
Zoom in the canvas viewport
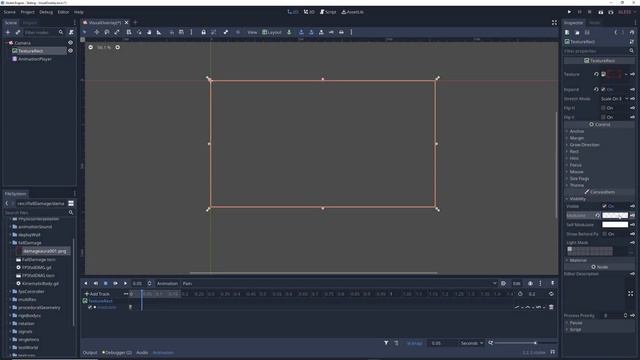click(x=118, y=47)
